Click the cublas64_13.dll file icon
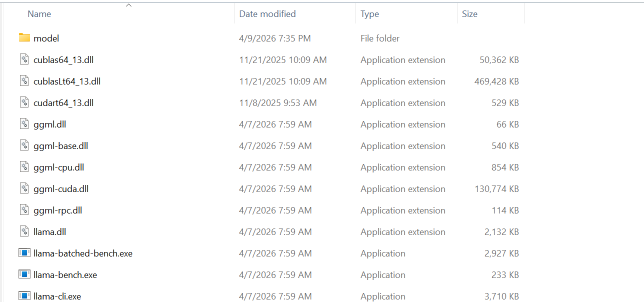 (x=24, y=59)
